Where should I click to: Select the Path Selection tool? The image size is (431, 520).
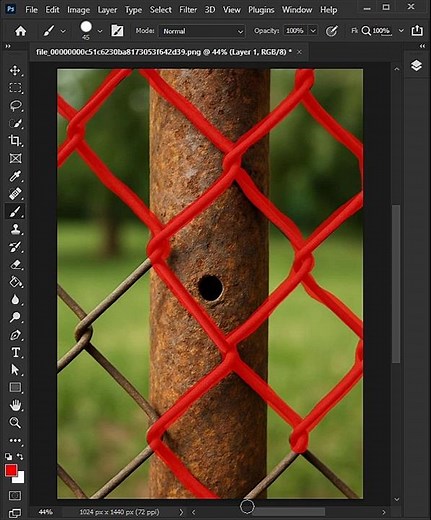pos(15,370)
